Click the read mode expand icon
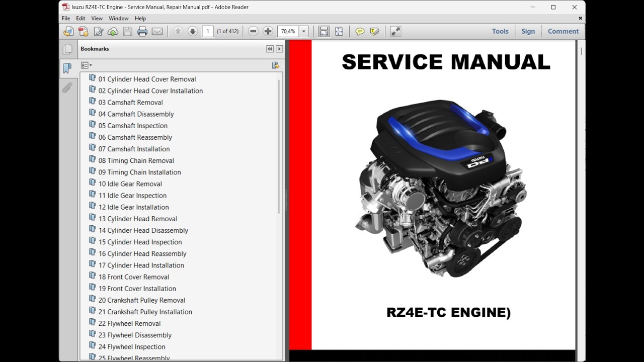Viewport: 644px width, 362px height. pos(396,31)
